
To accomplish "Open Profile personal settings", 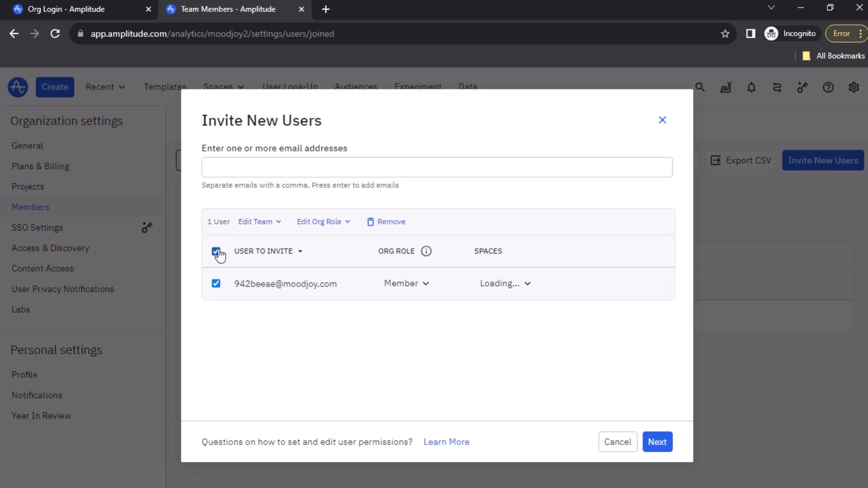I will 24,375.
